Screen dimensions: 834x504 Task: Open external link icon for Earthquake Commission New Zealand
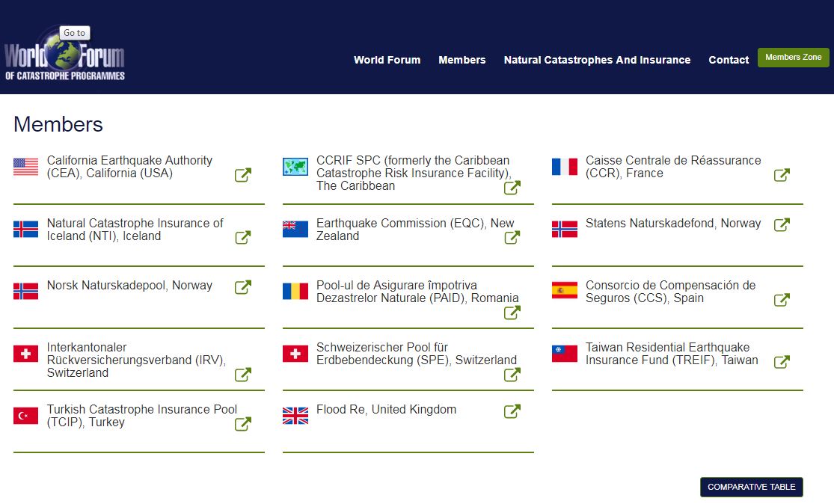(512, 237)
